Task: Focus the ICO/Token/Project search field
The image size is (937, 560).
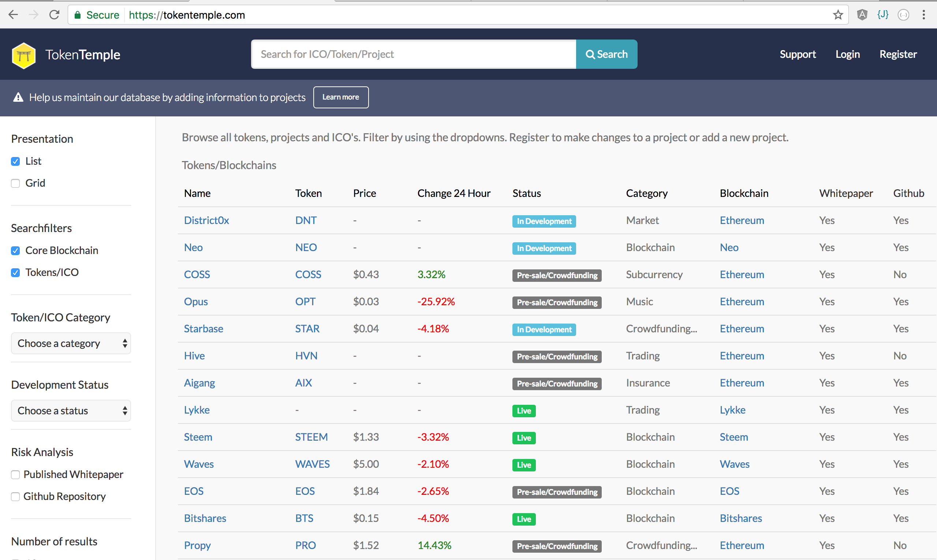Action: click(x=414, y=54)
